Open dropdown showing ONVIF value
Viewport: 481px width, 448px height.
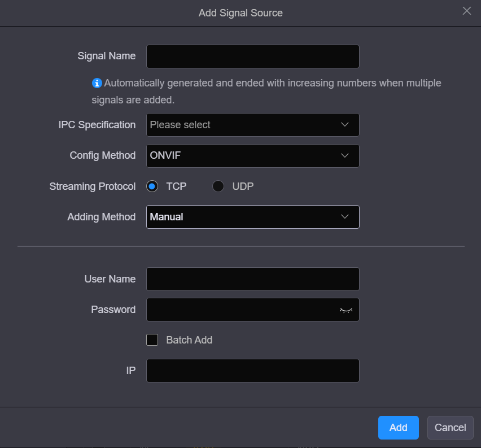click(243, 155)
